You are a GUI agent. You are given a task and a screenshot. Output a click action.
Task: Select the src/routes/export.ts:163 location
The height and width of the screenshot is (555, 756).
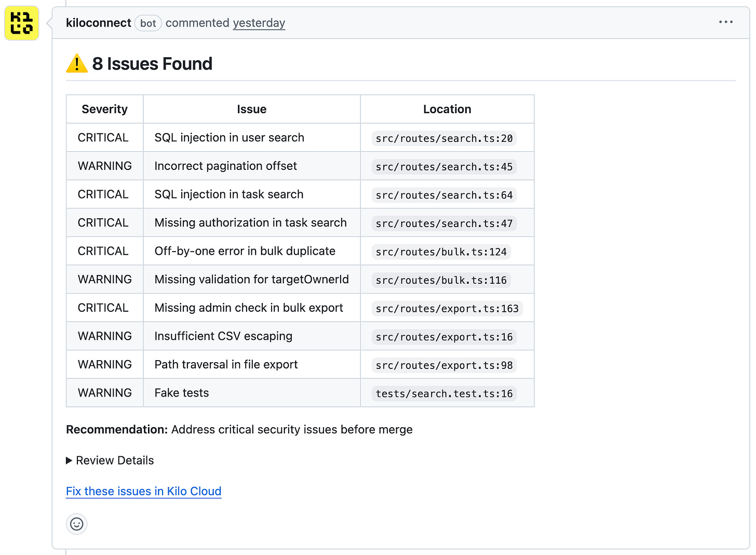point(447,309)
